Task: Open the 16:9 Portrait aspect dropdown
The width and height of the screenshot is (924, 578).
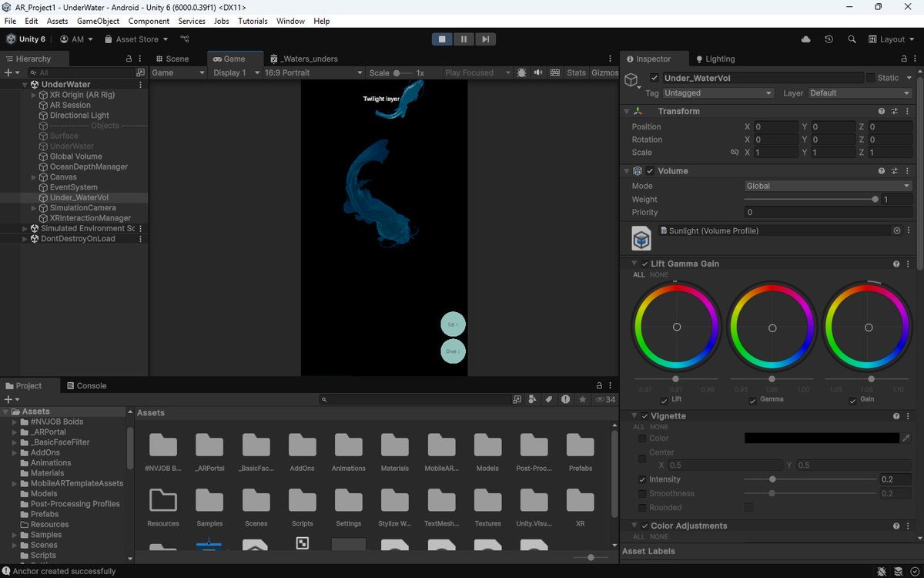Action: point(313,72)
